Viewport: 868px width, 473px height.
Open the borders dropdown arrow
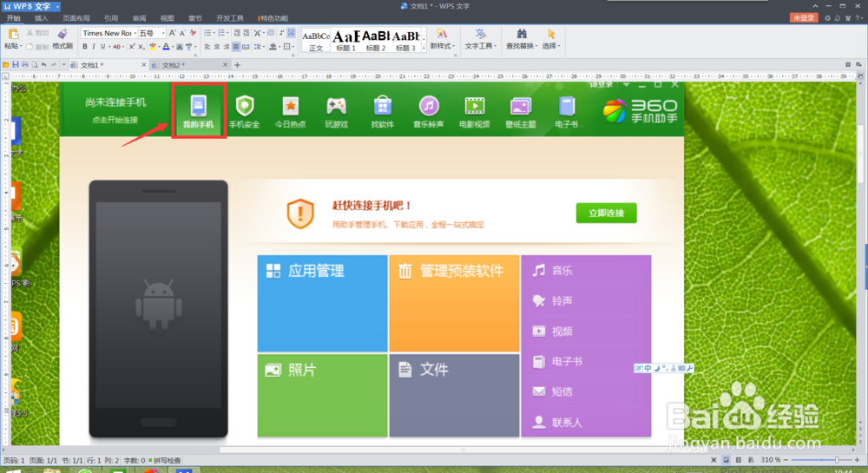293,47
